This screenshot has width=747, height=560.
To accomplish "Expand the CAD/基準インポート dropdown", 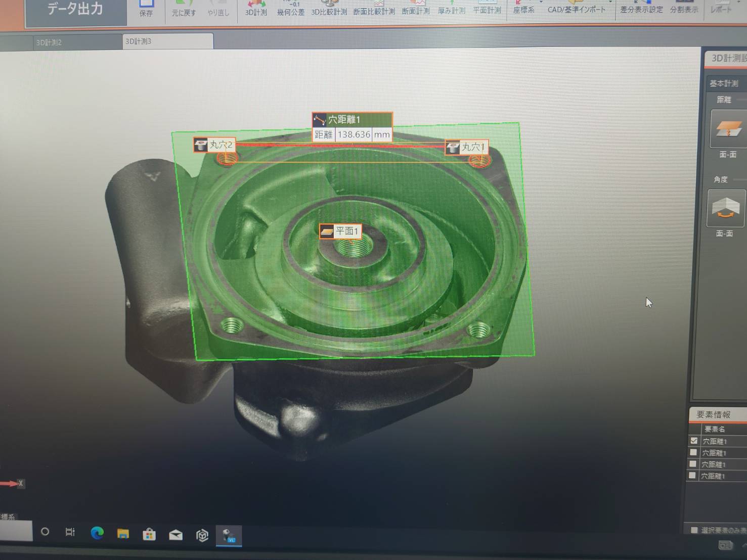I will point(610,3).
